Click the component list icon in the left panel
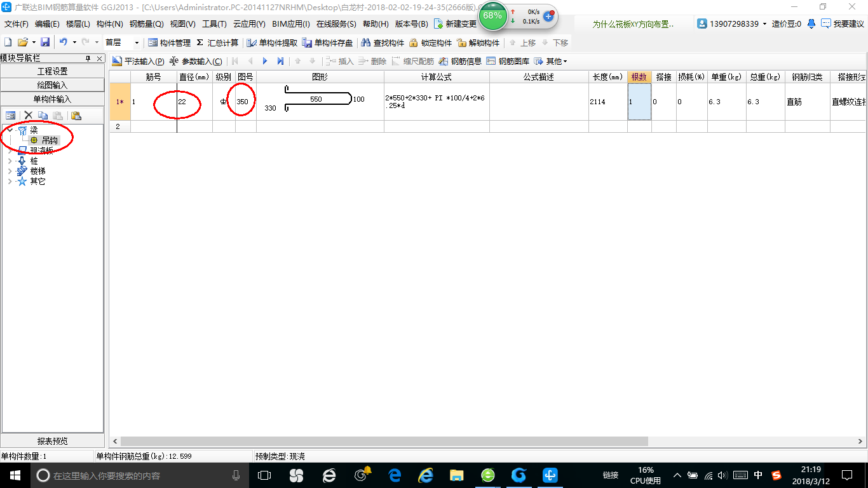 click(11, 116)
